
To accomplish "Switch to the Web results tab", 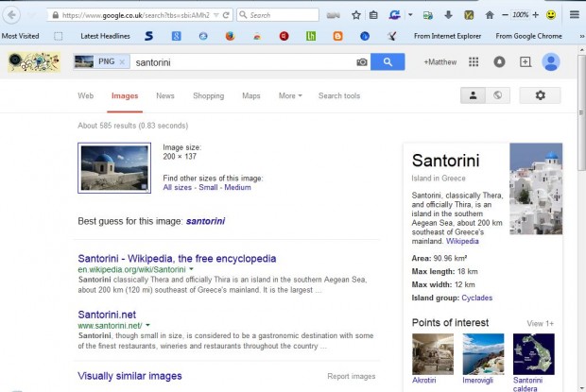I will [x=86, y=95].
